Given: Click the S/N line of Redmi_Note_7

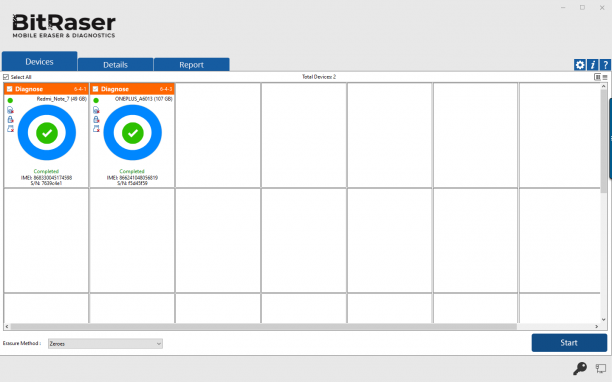Looking at the screenshot, I should 46,183.
